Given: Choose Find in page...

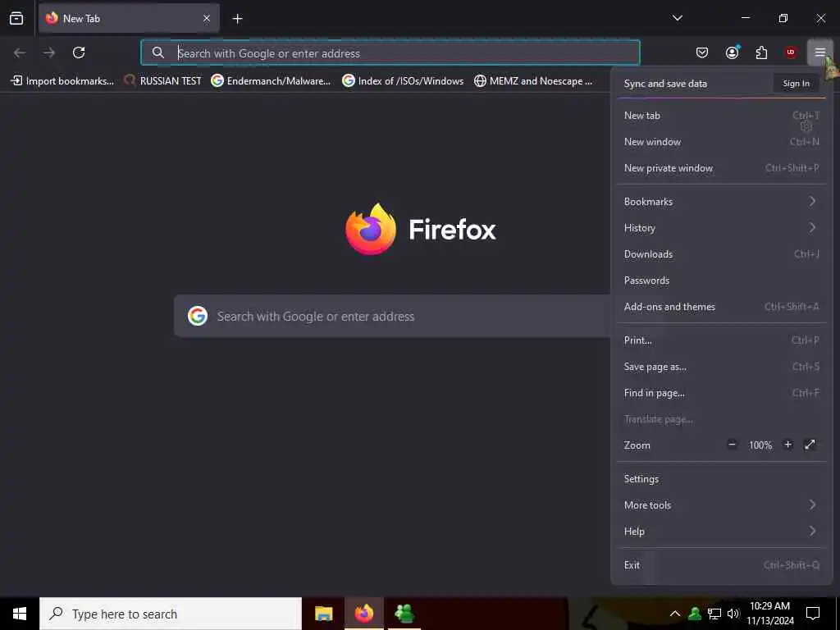Looking at the screenshot, I should [x=722, y=393].
